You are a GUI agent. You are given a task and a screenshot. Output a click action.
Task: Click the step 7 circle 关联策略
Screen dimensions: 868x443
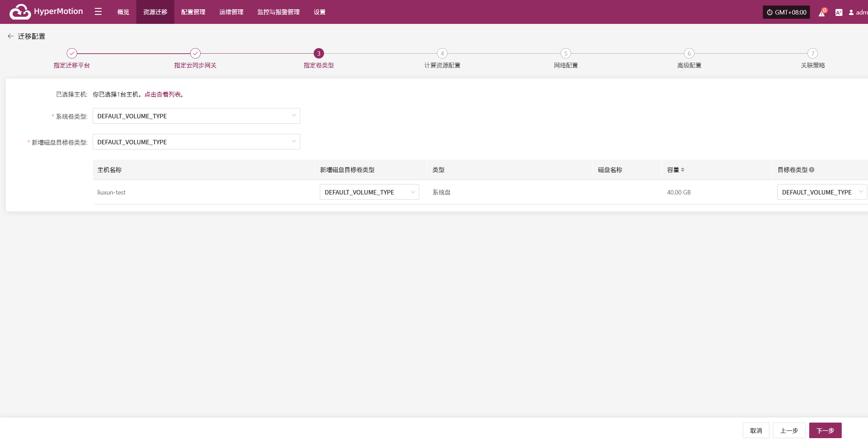tap(813, 53)
